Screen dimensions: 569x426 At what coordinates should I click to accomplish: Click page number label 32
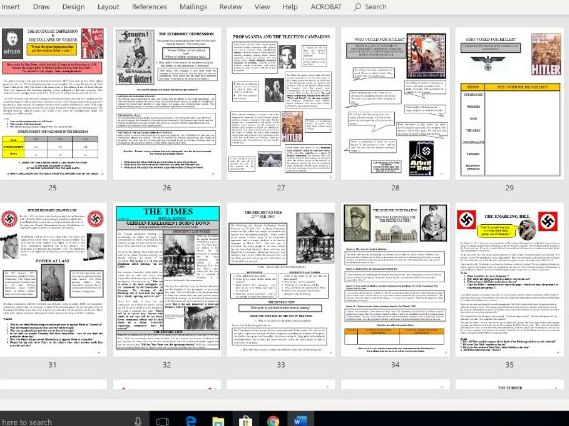(167, 365)
